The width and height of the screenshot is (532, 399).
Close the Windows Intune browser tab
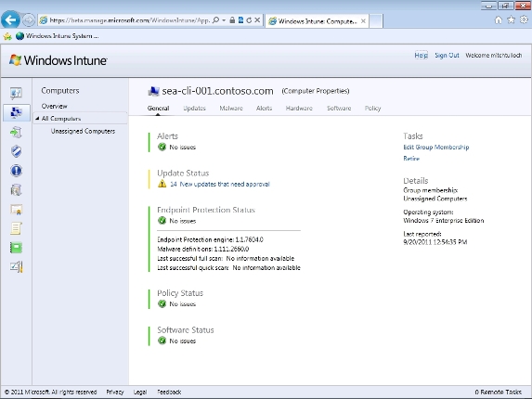[363, 21]
